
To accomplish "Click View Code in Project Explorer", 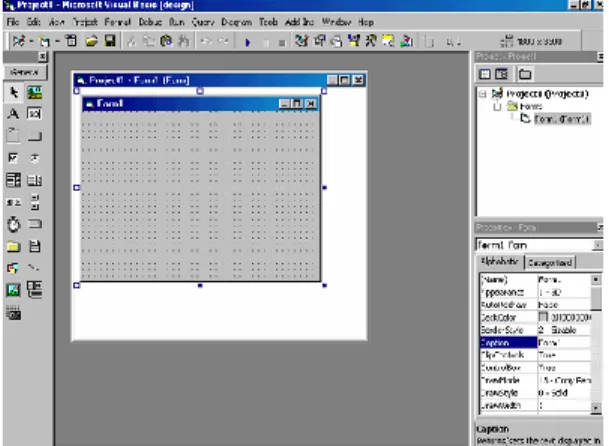I will 485,74.
